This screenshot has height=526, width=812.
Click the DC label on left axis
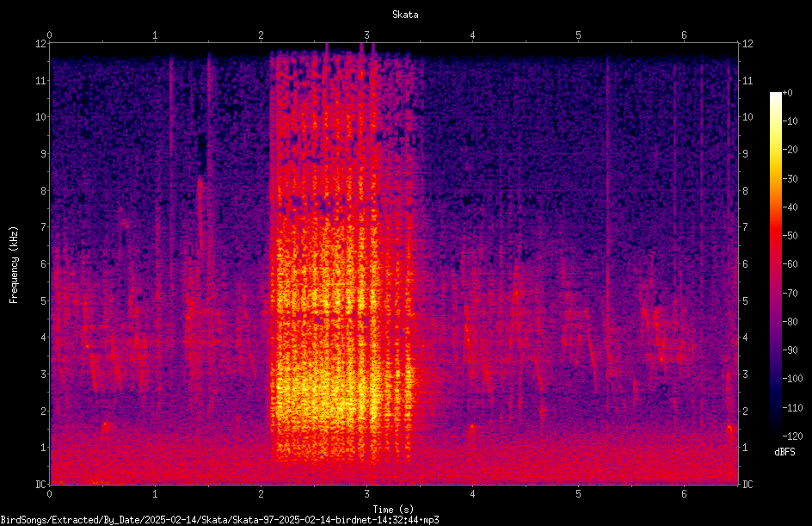tap(41, 484)
